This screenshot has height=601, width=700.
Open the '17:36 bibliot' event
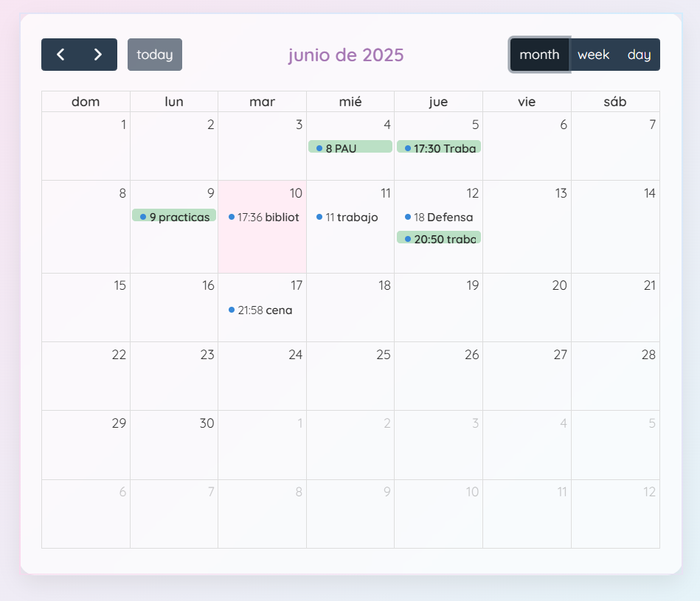263,217
